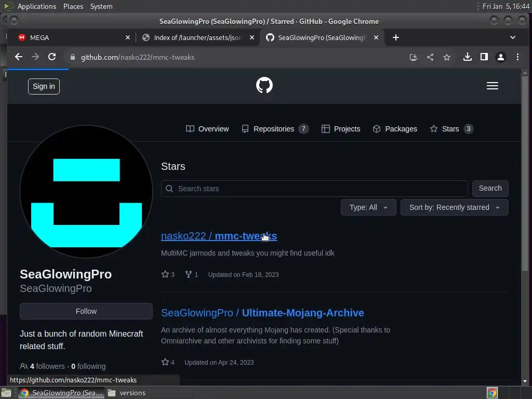
Task: Click 'Updated on Apr 24, 2023' text
Action: pos(219,362)
